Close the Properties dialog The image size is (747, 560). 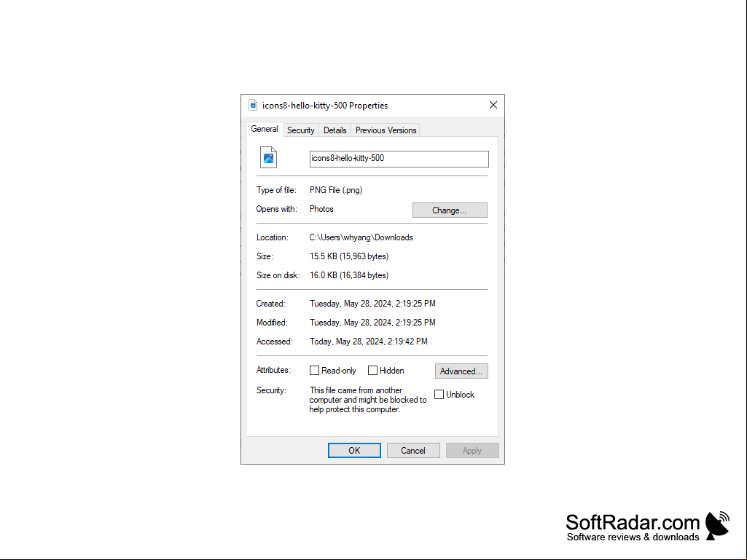coord(493,106)
